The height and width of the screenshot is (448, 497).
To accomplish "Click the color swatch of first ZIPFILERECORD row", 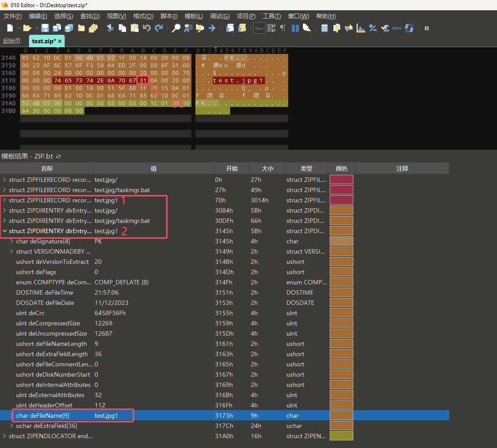I will (x=341, y=180).
